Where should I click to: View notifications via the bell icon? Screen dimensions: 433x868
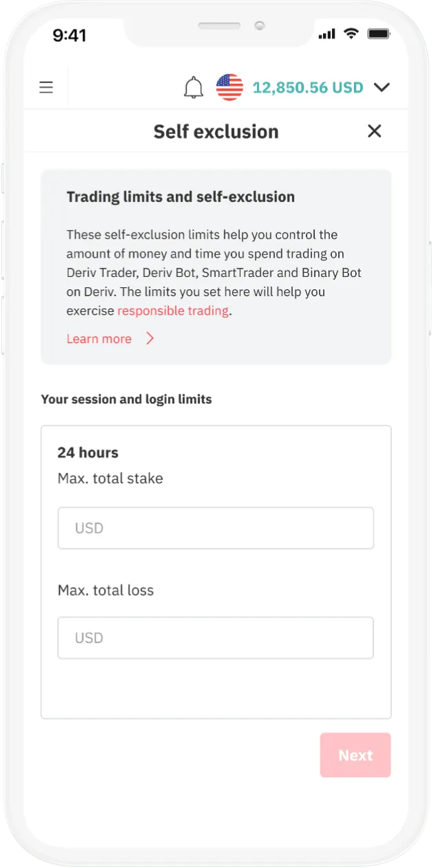click(x=194, y=87)
